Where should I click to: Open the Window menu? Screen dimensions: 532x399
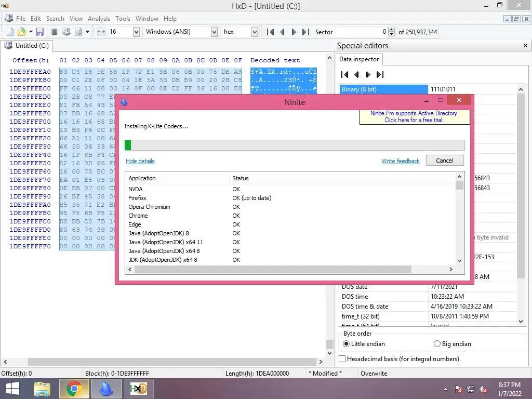click(147, 18)
